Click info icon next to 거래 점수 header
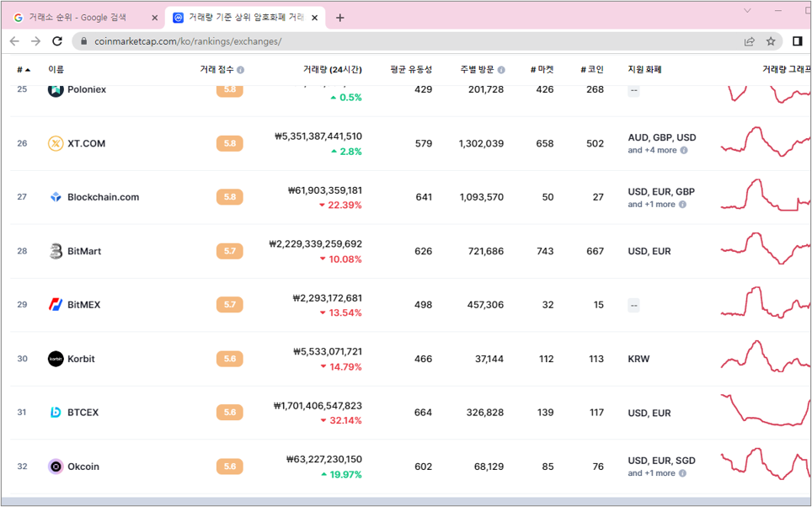This screenshot has width=812, height=507. [x=240, y=70]
